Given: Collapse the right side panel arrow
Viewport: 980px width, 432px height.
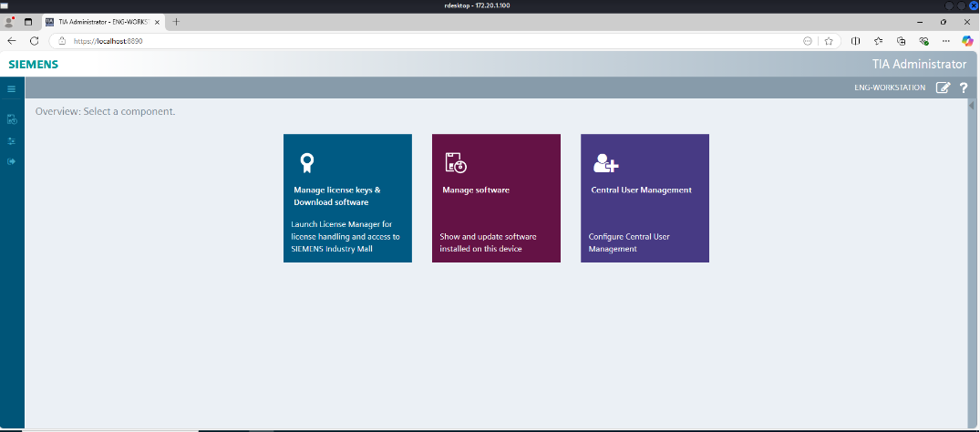Looking at the screenshot, I should [972, 107].
